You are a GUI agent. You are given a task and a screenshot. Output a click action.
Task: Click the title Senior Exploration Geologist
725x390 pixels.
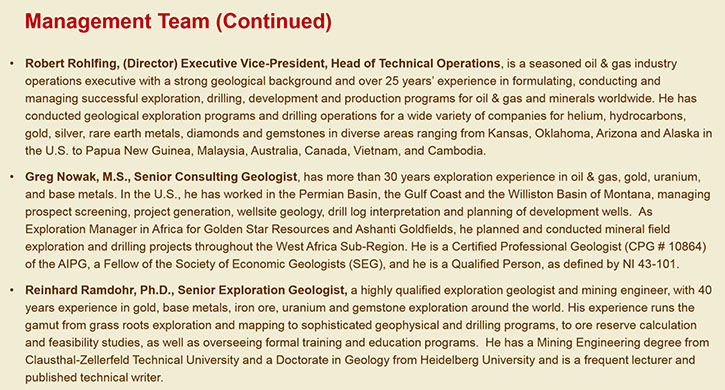(262, 290)
